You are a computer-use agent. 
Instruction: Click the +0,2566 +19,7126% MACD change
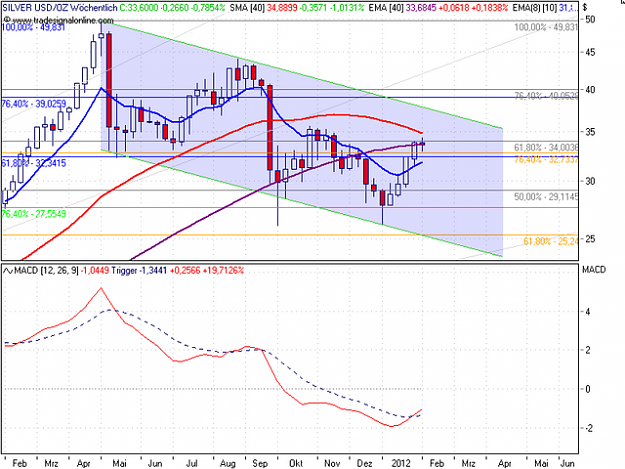pos(207,271)
